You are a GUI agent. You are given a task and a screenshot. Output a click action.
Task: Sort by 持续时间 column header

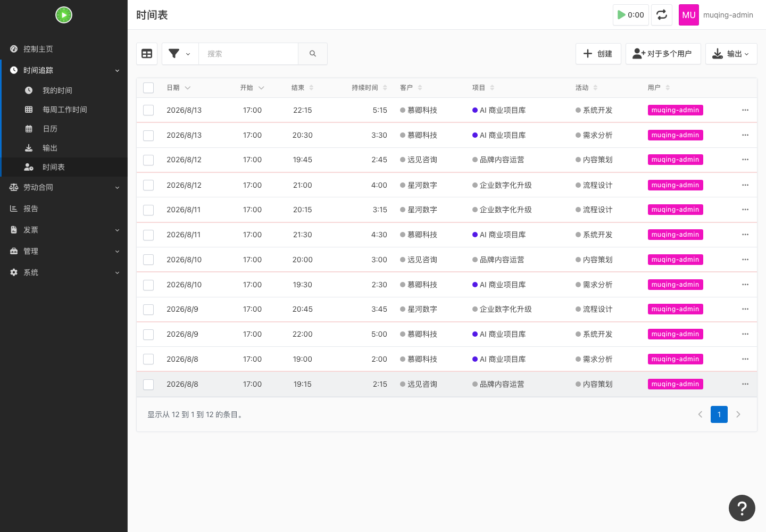tap(369, 88)
